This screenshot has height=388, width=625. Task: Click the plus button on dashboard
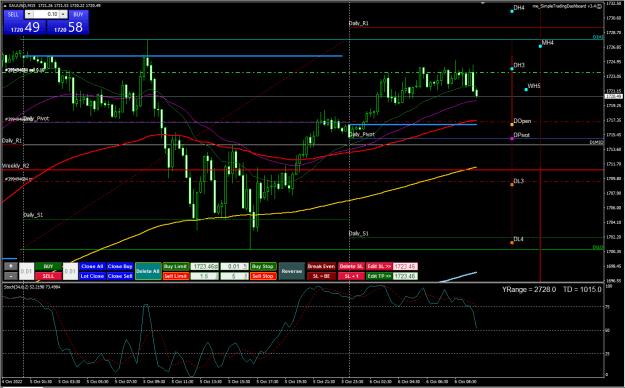(11, 266)
